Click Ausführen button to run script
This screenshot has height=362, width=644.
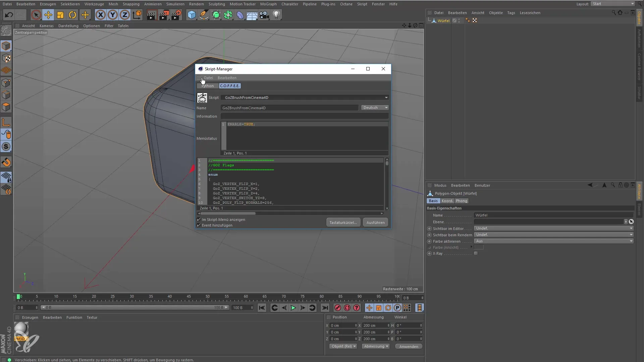[x=376, y=222]
